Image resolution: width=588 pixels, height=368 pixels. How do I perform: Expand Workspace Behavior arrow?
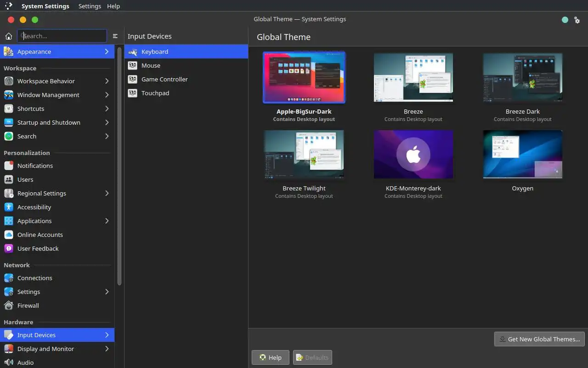(x=107, y=81)
